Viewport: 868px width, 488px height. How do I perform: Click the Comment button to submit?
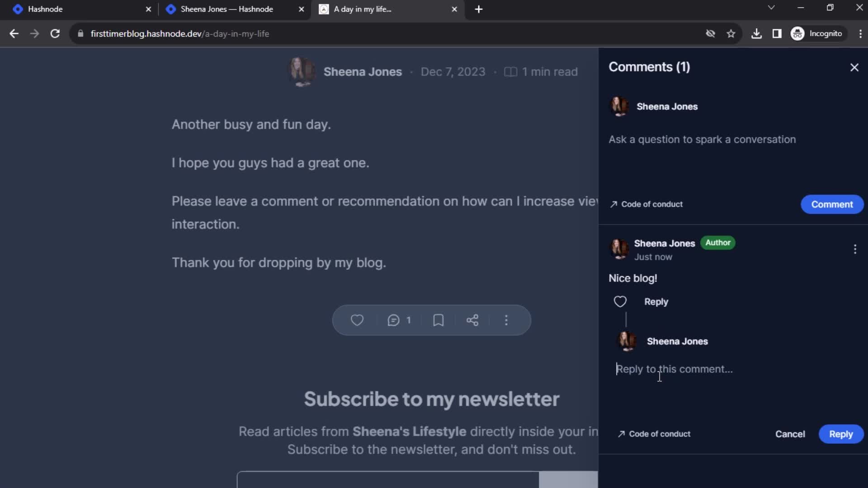[x=832, y=204]
